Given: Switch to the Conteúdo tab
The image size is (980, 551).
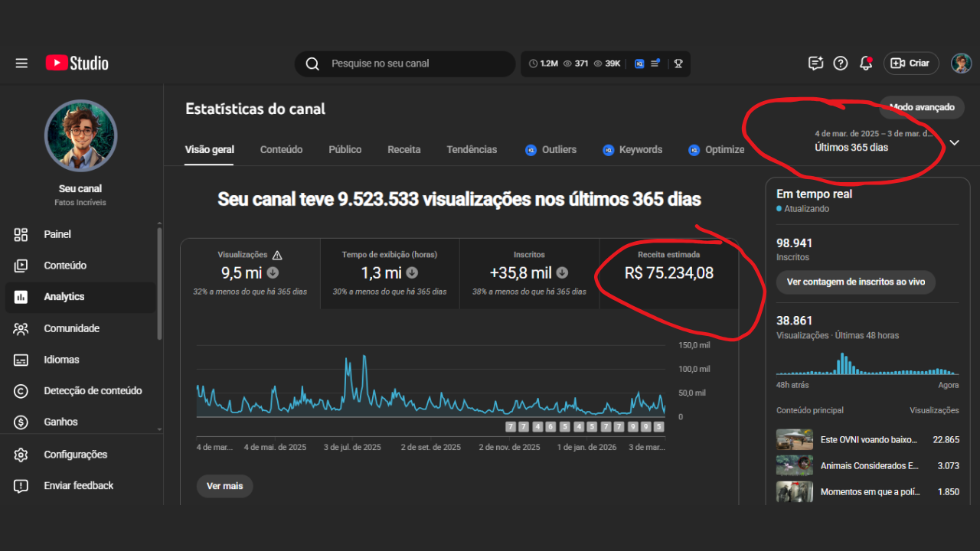Looking at the screenshot, I should coord(281,150).
